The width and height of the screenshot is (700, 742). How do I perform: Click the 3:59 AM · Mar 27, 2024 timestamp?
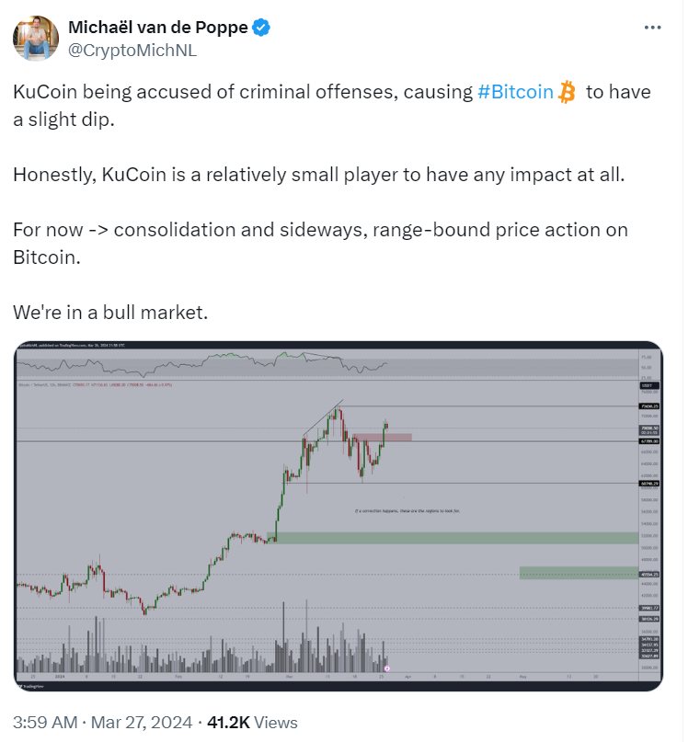103,722
